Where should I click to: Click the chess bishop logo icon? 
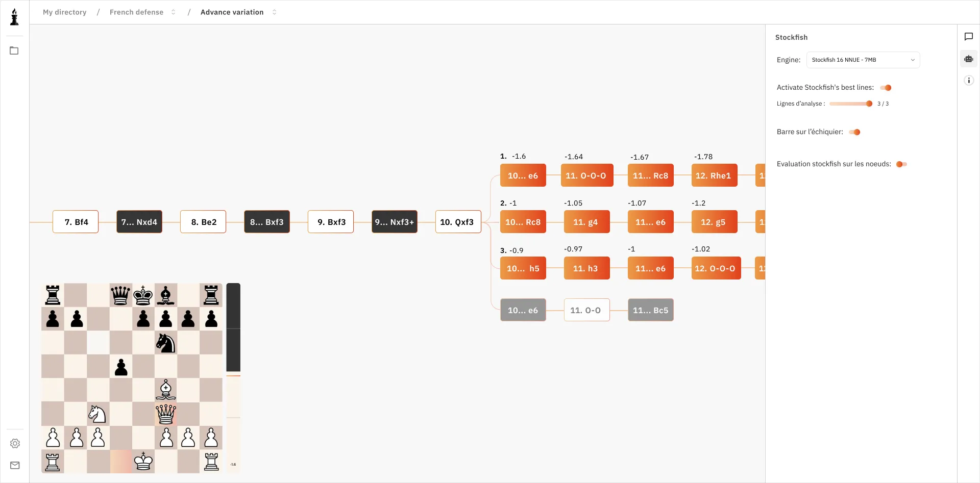pos(14,17)
